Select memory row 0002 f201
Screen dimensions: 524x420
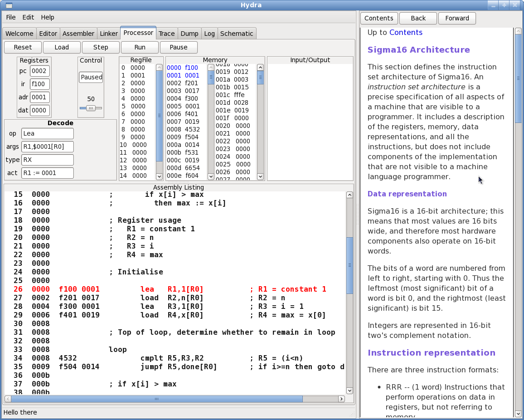point(186,83)
